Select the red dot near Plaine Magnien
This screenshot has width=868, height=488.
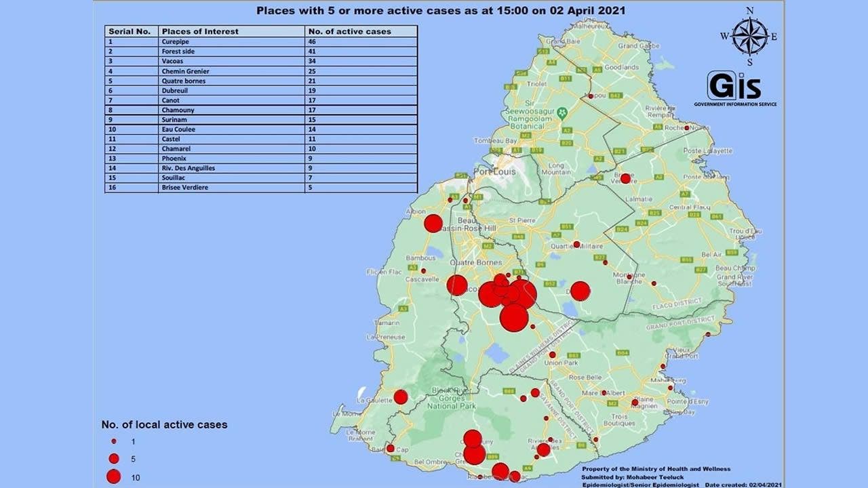pyautogui.click(x=635, y=403)
